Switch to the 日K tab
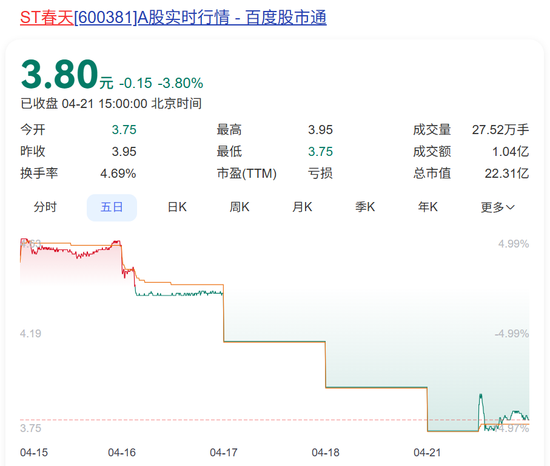The image size is (550, 466). (x=177, y=207)
